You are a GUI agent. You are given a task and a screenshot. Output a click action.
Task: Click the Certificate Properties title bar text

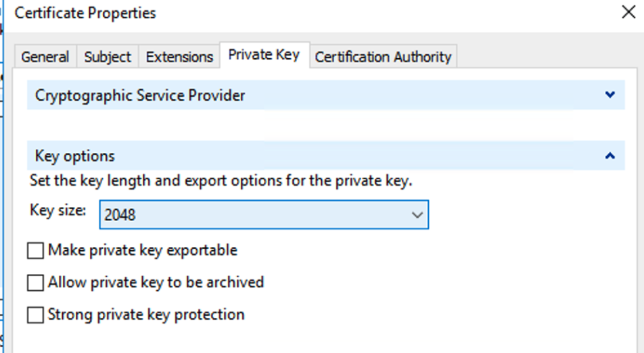(x=85, y=13)
